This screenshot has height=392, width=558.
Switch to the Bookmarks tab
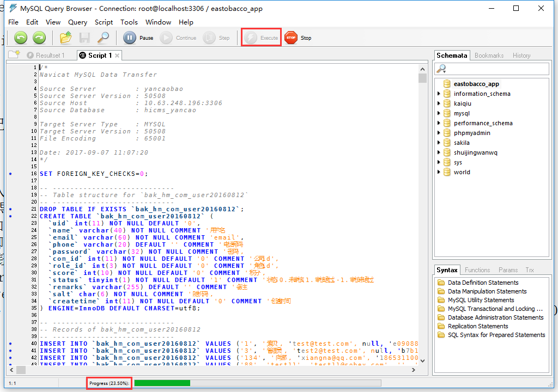pos(489,56)
